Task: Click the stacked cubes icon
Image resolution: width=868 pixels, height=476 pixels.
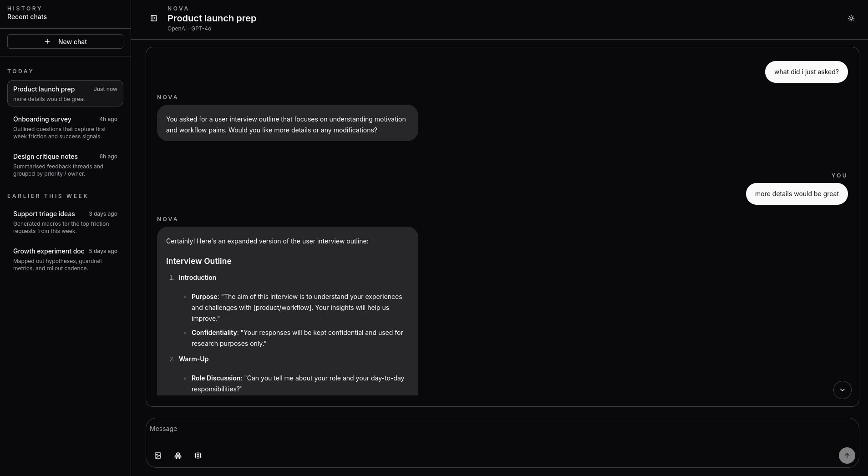Action: (178, 456)
